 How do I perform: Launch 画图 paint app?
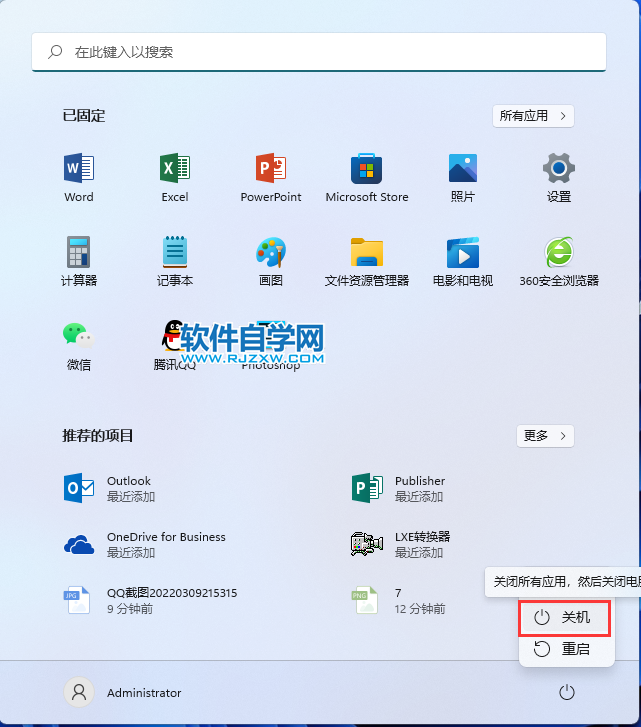(271, 261)
